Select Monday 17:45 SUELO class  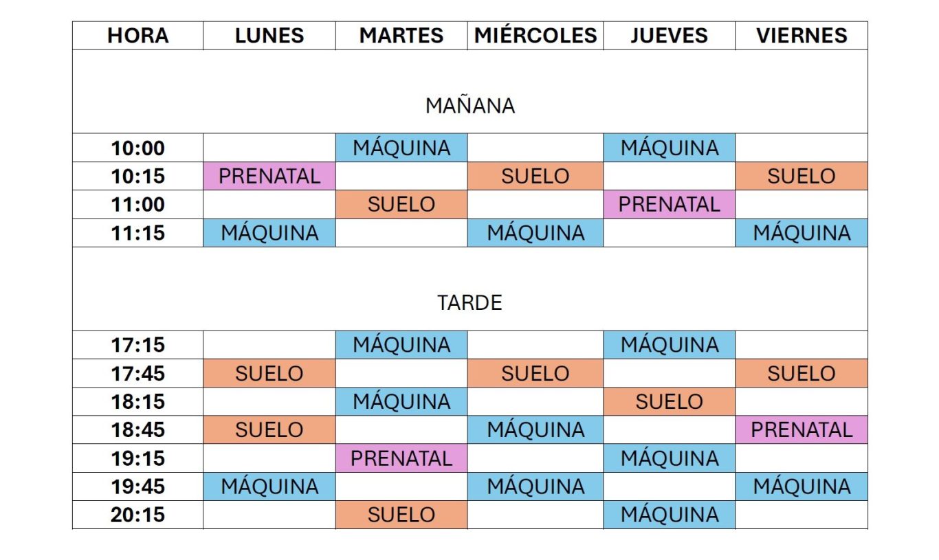pyautogui.click(x=269, y=373)
